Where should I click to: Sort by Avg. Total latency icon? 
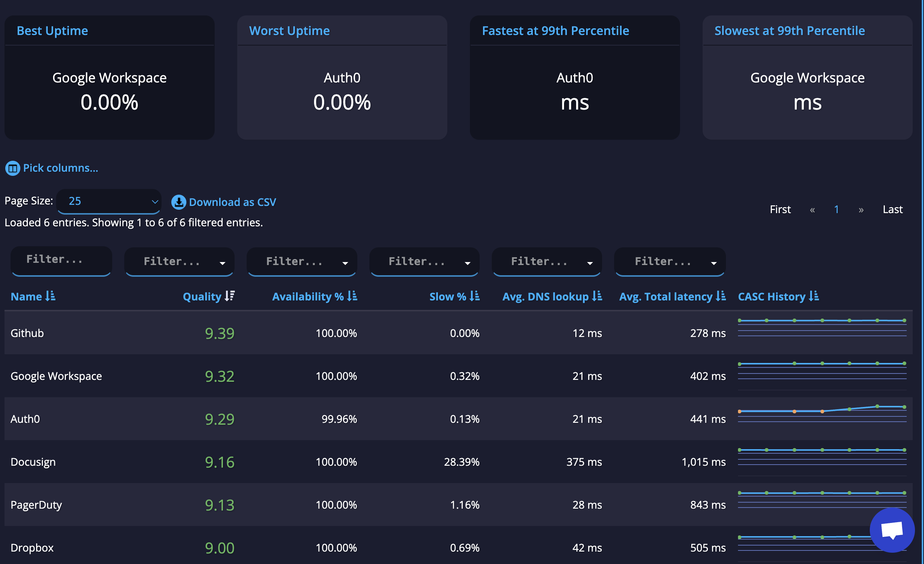click(x=721, y=296)
